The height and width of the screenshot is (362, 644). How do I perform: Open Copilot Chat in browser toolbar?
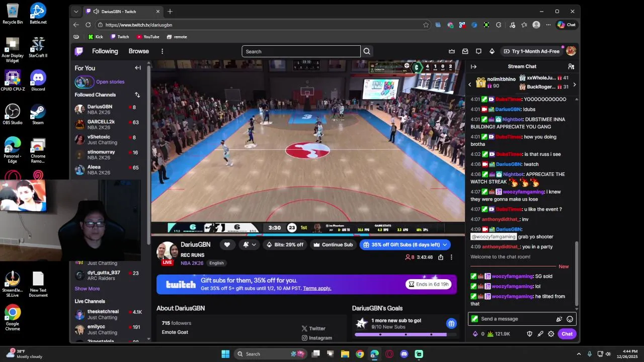567,25
